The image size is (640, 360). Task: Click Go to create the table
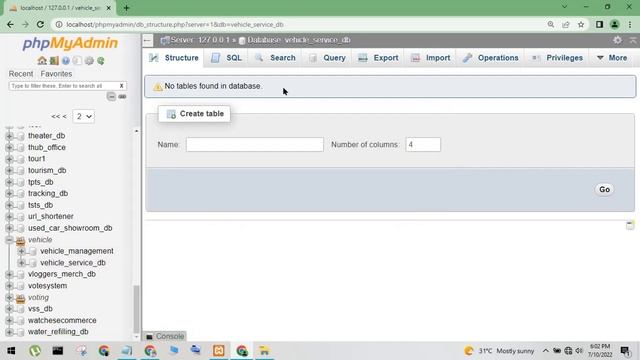pyautogui.click(x=604, y=189)
